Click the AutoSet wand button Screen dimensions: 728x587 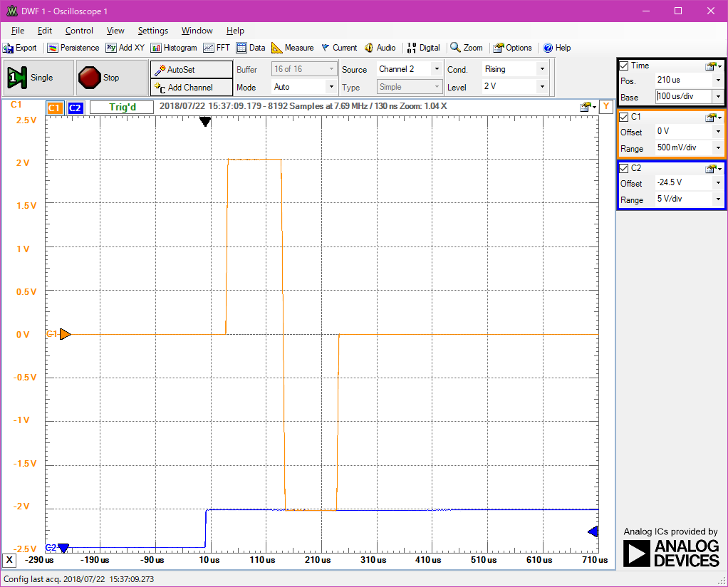click(x=192, y=70)
